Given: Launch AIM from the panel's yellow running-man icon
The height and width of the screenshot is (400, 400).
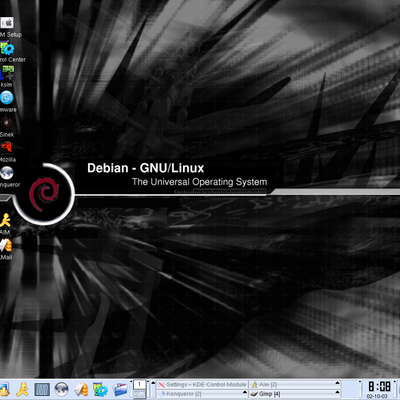Looking at the screenshot, I should (22, 389).
